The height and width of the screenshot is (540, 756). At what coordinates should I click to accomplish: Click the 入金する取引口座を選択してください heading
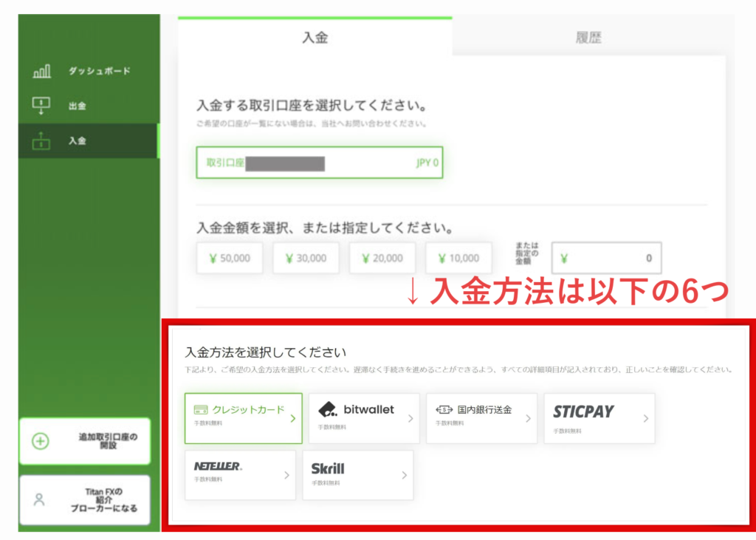[312, 105]
